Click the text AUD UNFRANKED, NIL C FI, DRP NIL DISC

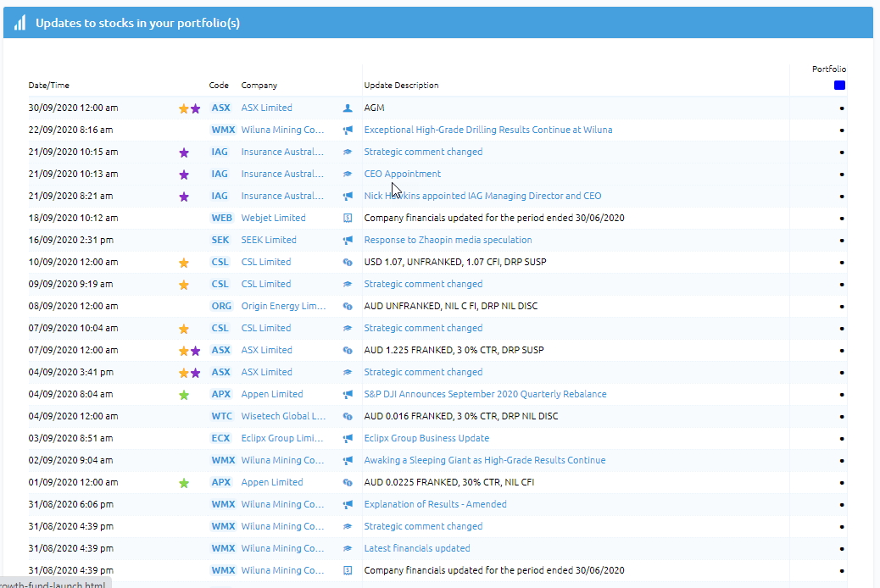(451, 306)
